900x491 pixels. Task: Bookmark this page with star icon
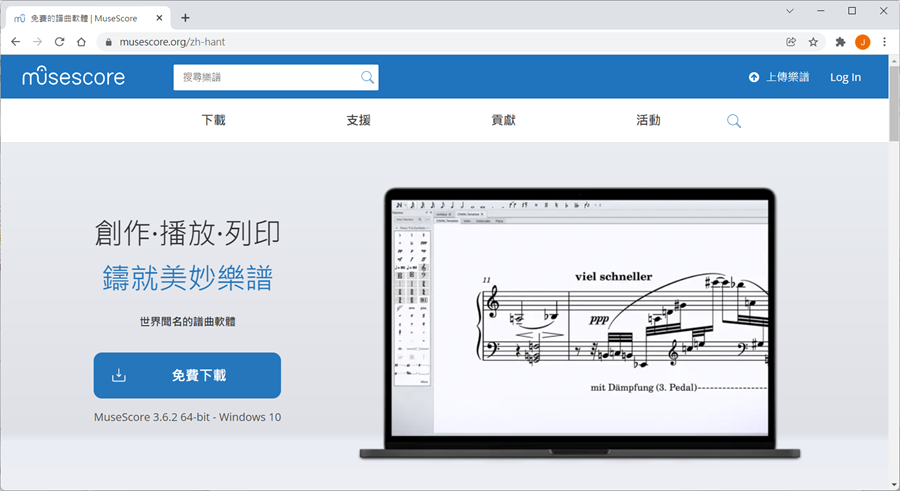click(813, 42)
